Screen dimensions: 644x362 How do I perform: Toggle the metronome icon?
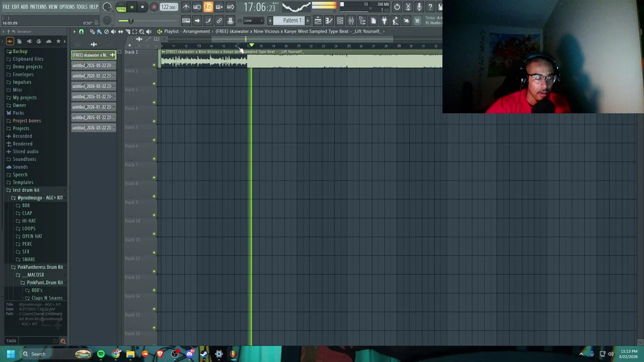coord(186,7)
